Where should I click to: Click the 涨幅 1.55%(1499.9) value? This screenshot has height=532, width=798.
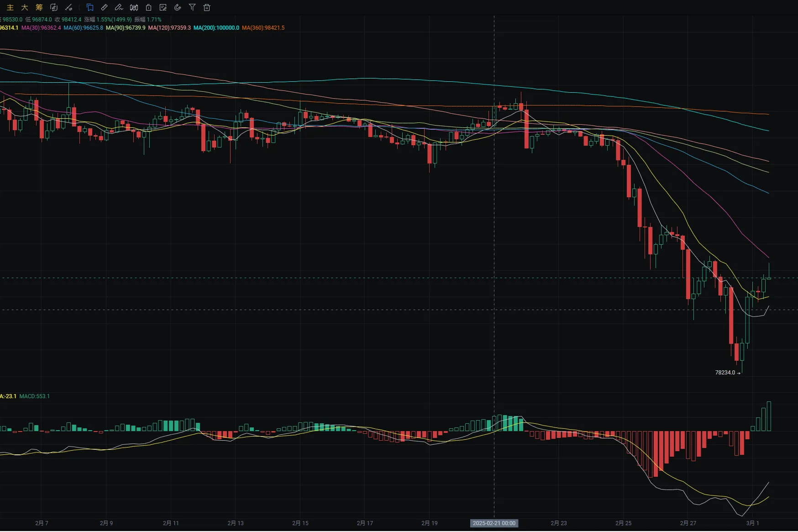(108, 20)
